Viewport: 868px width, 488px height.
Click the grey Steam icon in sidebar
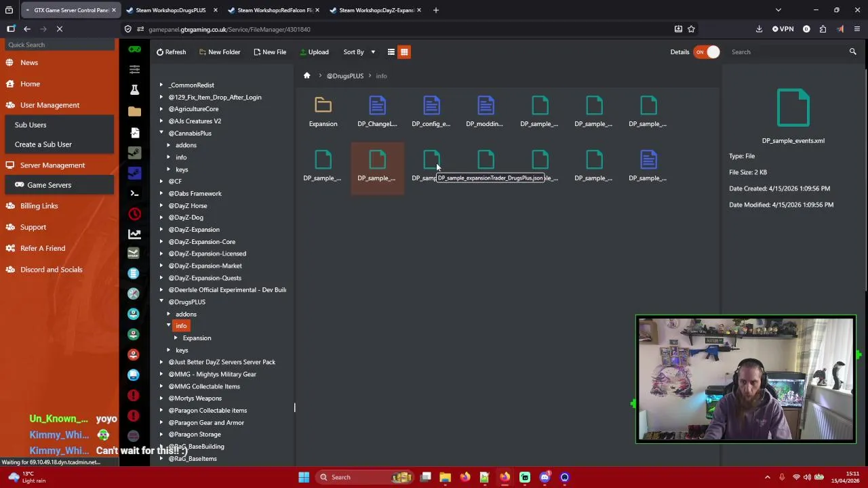tap(134, 152)
